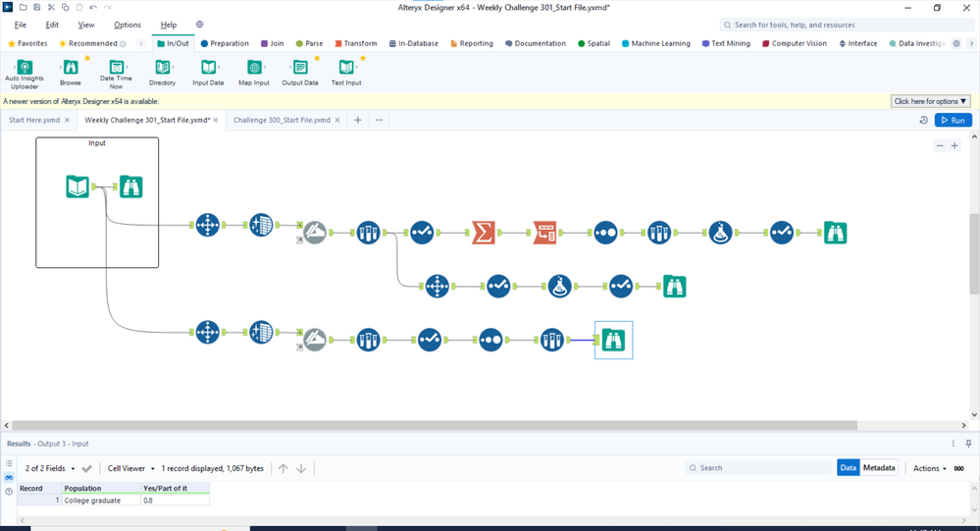Switch Results to the Data view
This screenshot has width=980, height=531.
click(849, 468)
